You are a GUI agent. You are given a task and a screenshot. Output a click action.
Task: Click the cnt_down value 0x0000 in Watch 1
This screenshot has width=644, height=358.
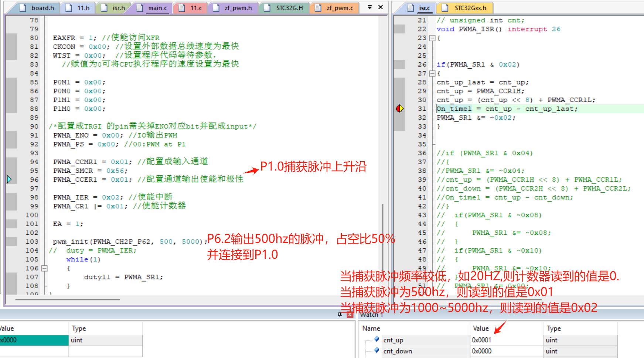click(481, 351)
